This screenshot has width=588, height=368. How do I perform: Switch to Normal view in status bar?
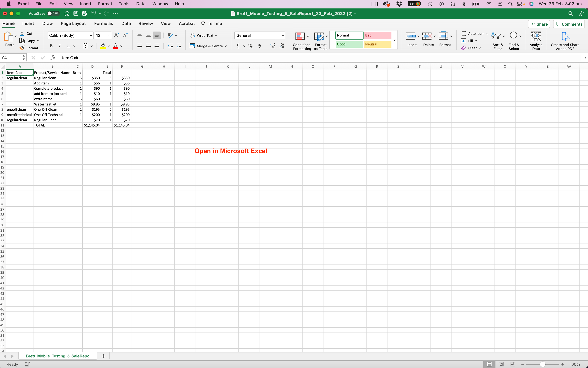pyautogui.click(x=489, y=364)
